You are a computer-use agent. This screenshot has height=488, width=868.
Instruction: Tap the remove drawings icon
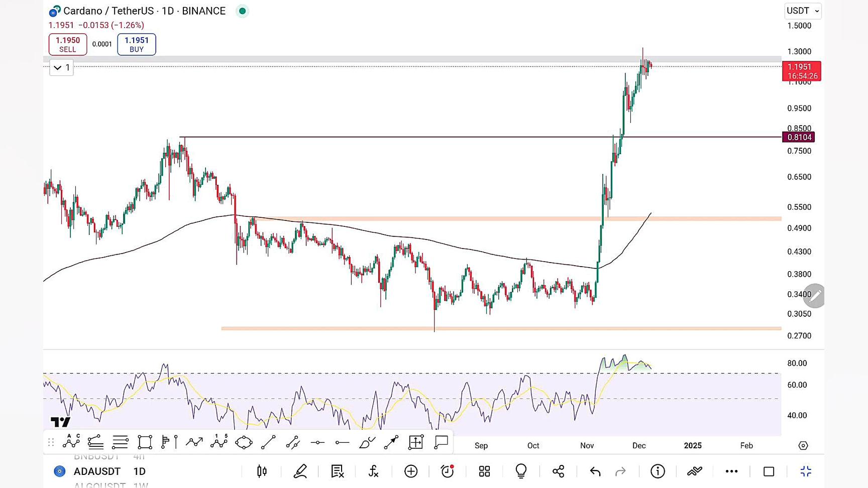(x=337, y=471)
